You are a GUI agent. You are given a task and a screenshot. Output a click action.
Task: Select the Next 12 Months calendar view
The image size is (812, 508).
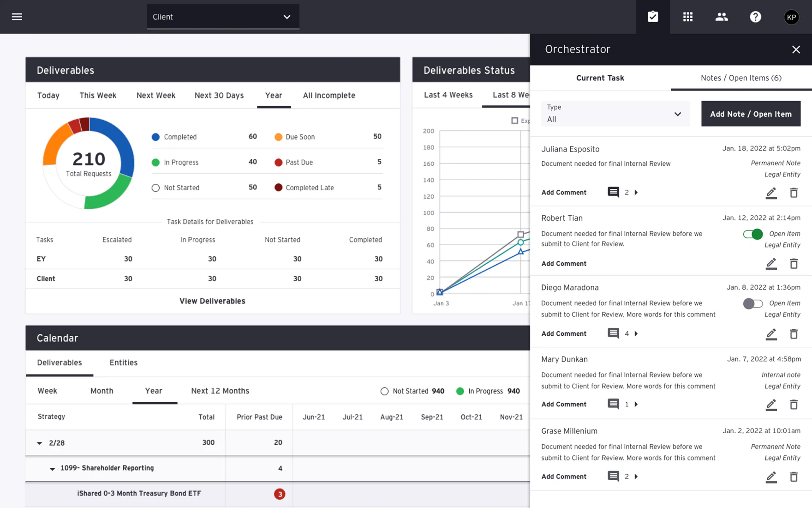pos(220,391)
